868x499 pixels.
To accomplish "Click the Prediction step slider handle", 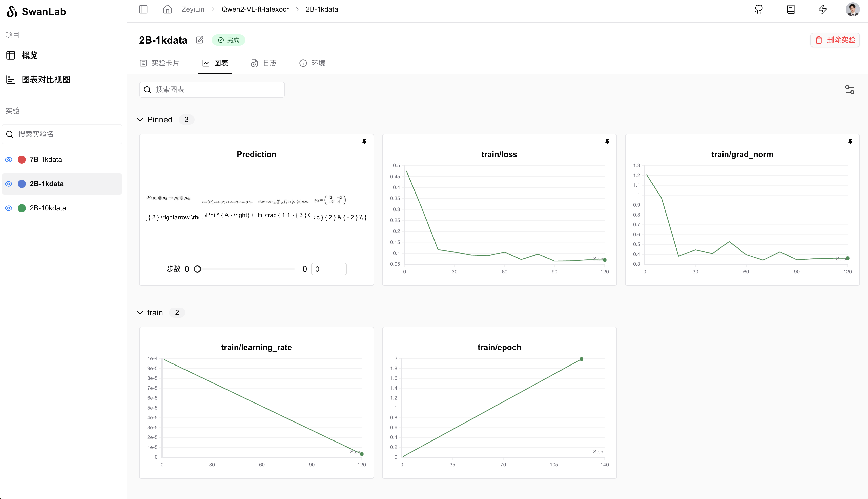I will click(x=198, y=269).
